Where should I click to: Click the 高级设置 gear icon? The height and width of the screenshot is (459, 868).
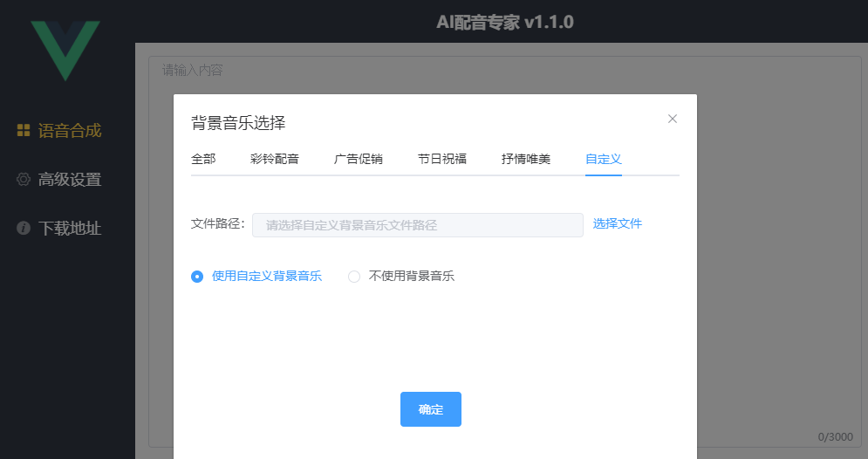[24, 179]
